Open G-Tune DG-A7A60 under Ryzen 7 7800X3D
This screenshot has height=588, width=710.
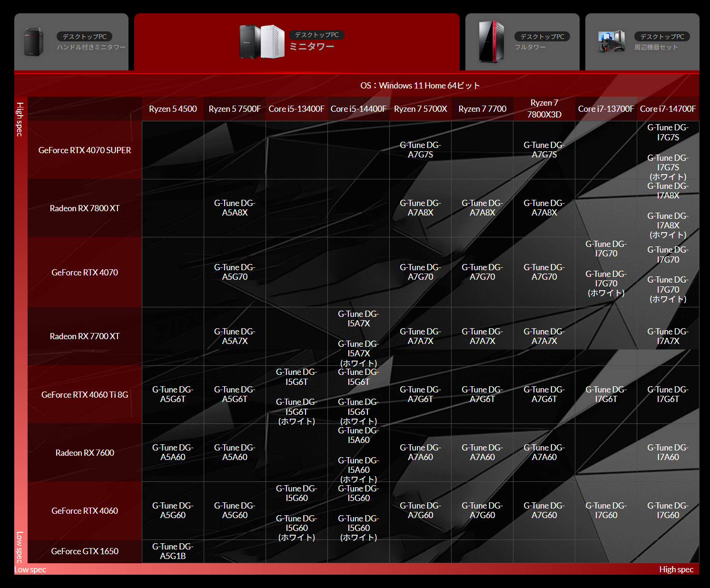(x=544, y=452)
